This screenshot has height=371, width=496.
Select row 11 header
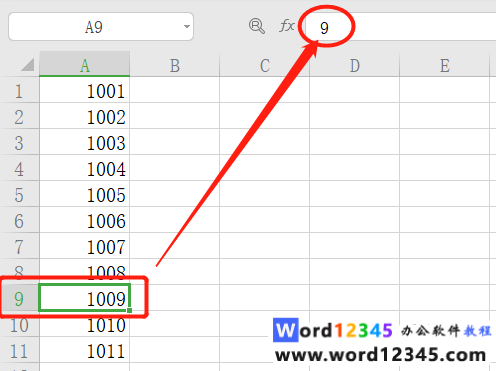[19, 350]
